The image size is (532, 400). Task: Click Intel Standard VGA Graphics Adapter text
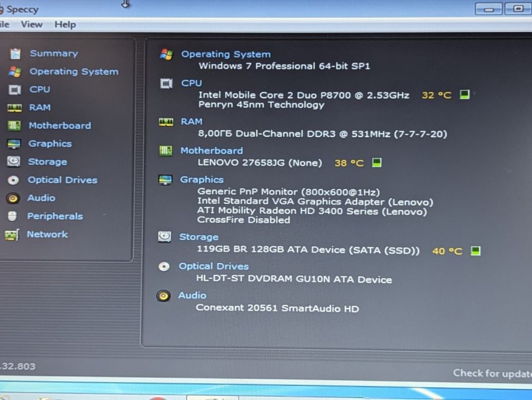pyautogui.click(x=315, y=202)
